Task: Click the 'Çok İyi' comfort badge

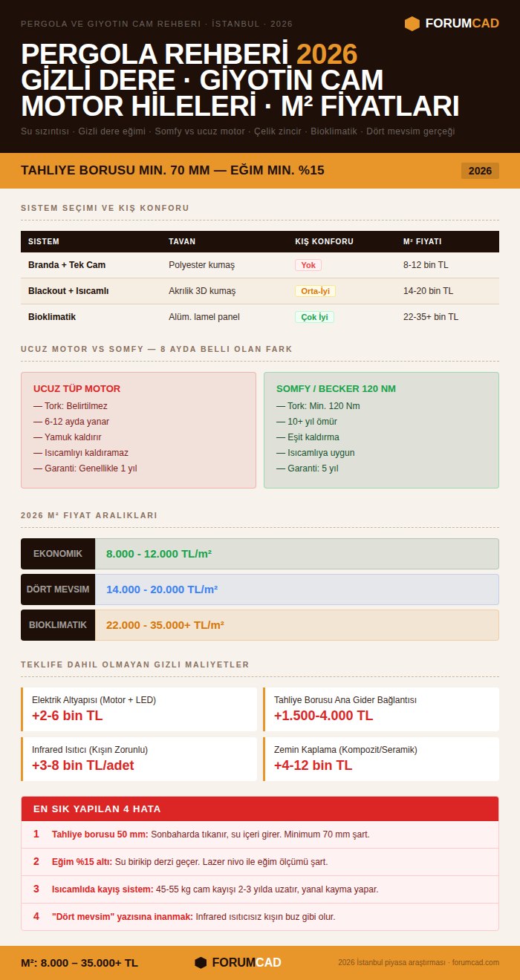Action: (x=314, y=317)
